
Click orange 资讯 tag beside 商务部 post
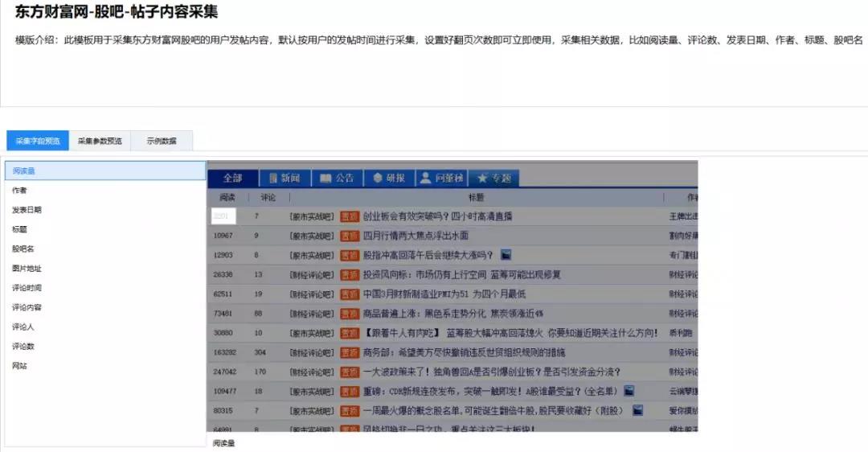pyautogui.click(x=350, y=352)
